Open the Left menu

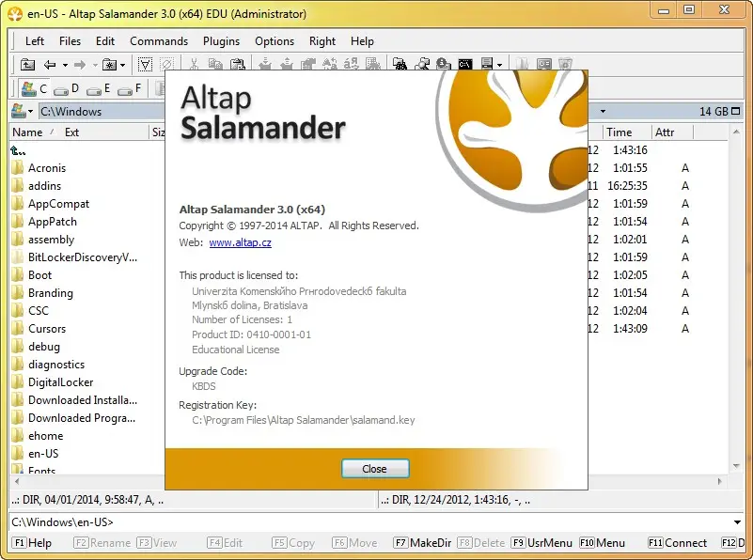[x=35, y=41]
